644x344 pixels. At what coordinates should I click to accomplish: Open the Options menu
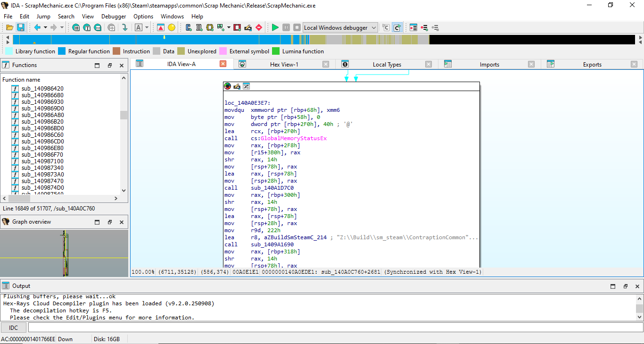click(x=143, y=16)
